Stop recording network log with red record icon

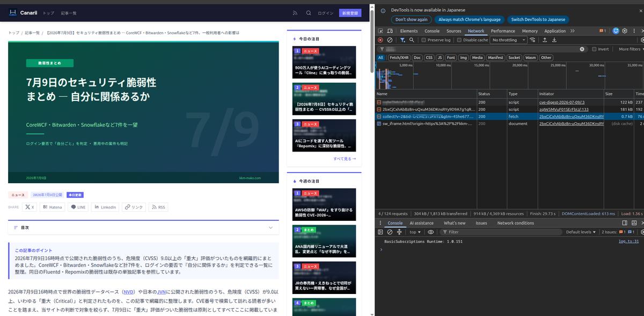tap(380, 40)
